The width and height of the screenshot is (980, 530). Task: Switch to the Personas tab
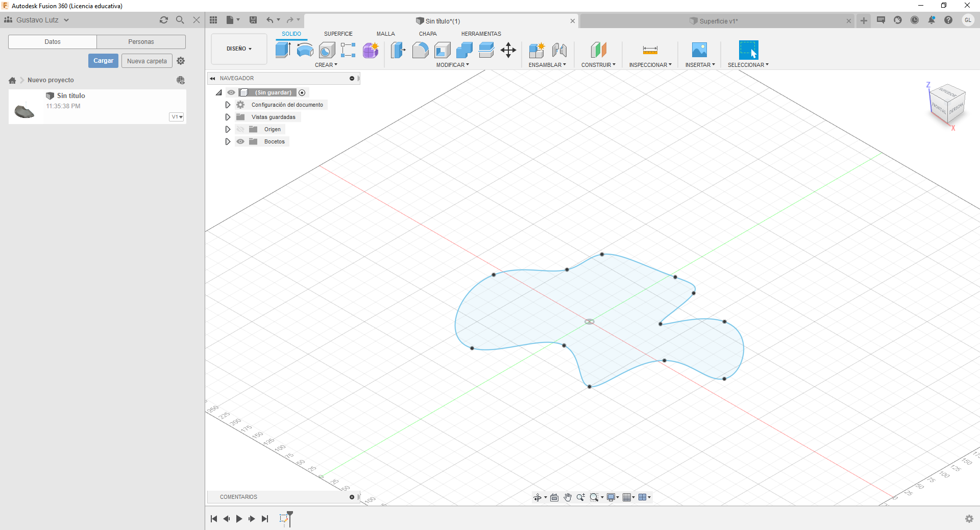coord(141,42)
